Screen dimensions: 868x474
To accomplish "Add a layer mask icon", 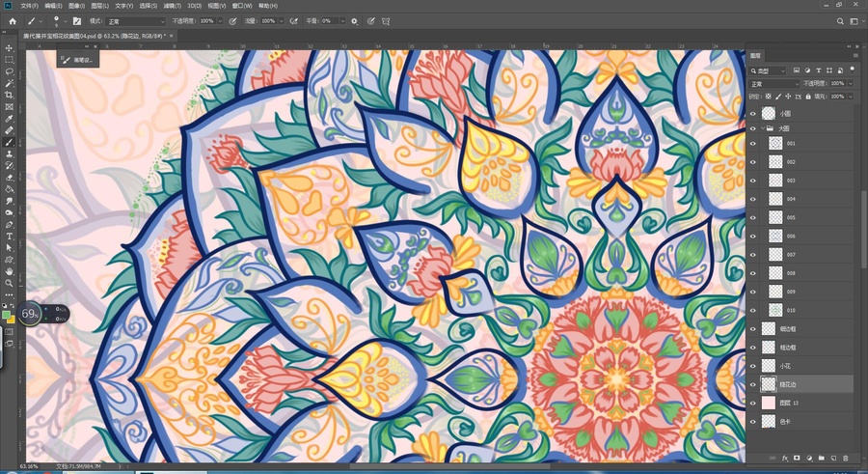I will coord(797,458).
